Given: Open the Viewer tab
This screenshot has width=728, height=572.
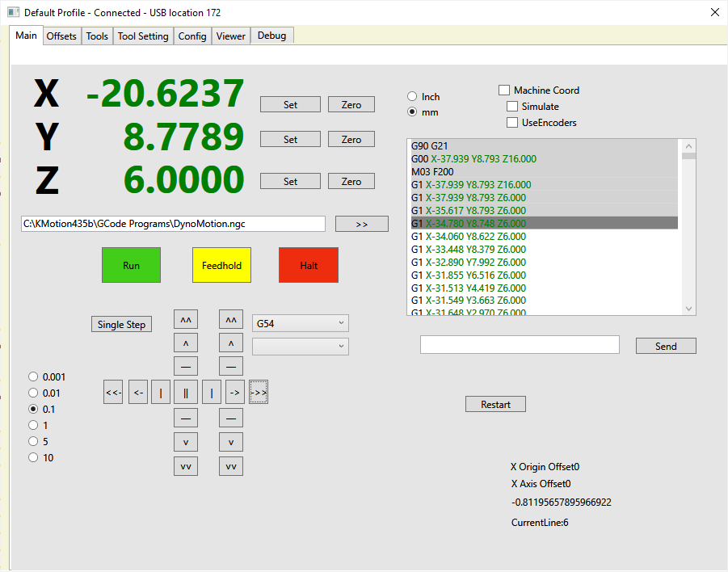Looking at the screenshot, I should [230, 36].
